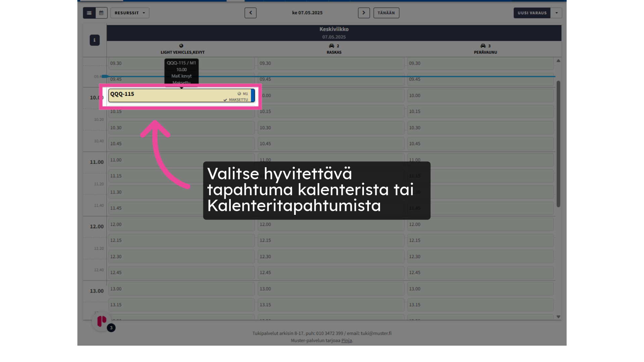This screenshot has height=362, width=644.
Task: Expand the Uusi varaus dropdown arrow
Action: (x=556, y=13)
